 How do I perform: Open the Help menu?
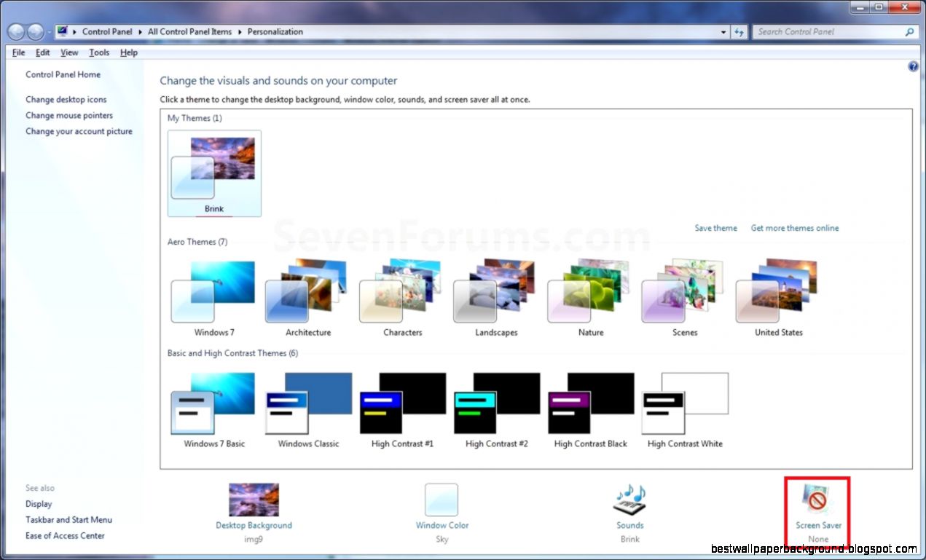(129, 52)
